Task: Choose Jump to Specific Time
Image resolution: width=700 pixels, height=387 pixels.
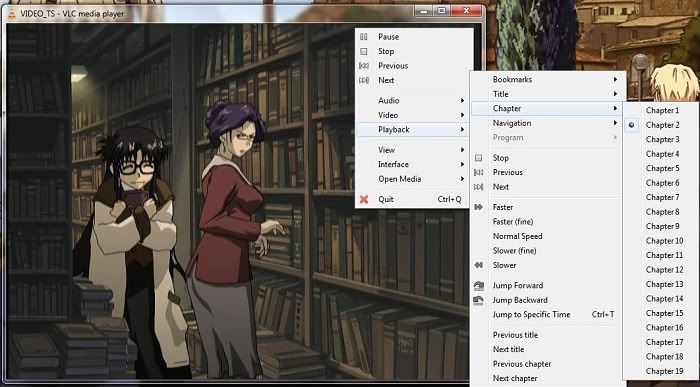Action: coord(546,315)
